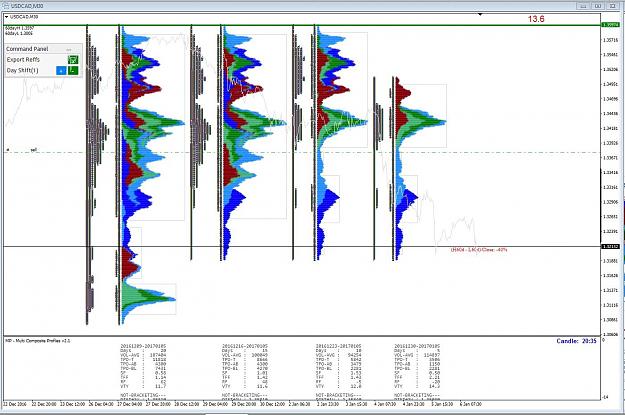The width and height of the screenshot is (625, 415).
Task: Click the Command Panel title bar
Action: (43, 49)
